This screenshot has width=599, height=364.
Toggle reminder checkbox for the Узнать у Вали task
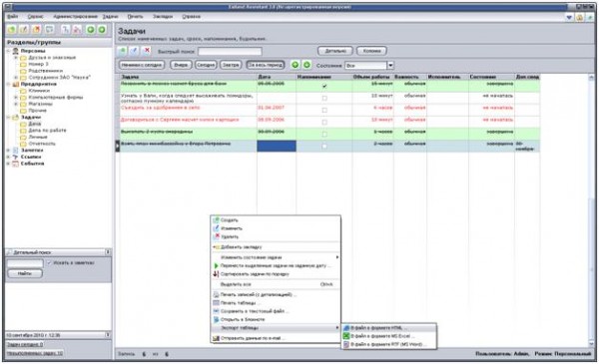pyautogui.click(x=324, y=98)
